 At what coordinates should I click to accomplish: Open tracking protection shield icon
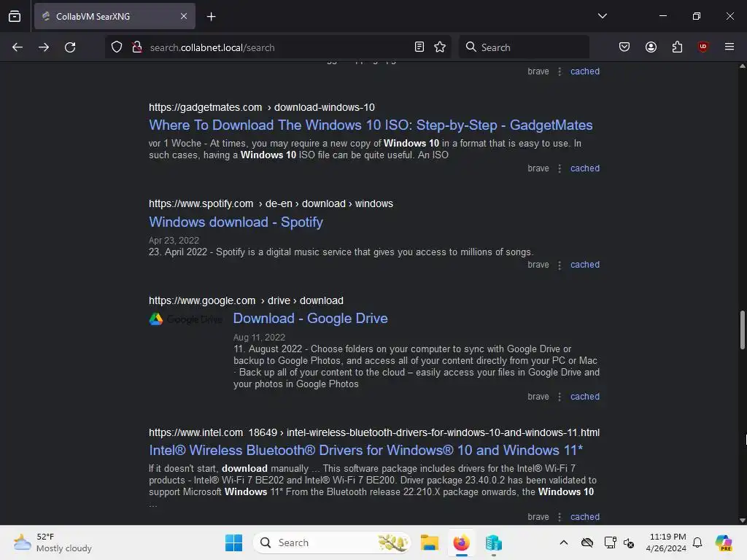(117, 47)
